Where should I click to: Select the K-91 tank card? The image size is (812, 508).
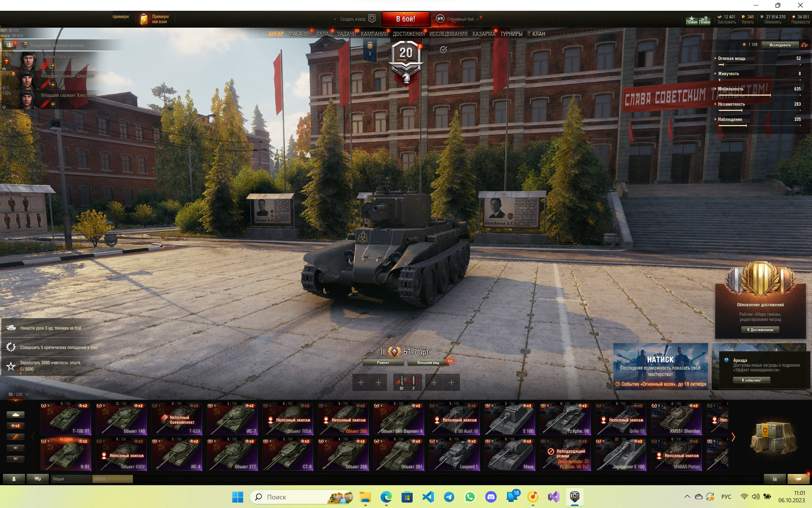pos(65,455)
